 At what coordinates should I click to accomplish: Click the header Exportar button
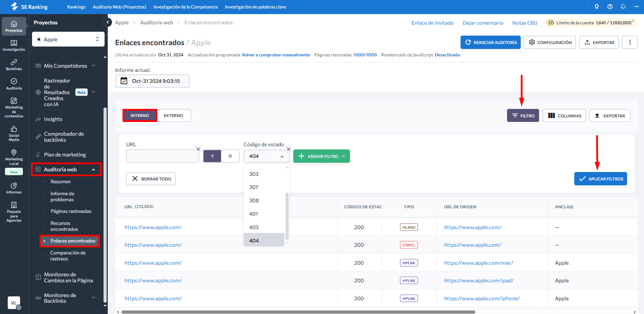[599, 42]
